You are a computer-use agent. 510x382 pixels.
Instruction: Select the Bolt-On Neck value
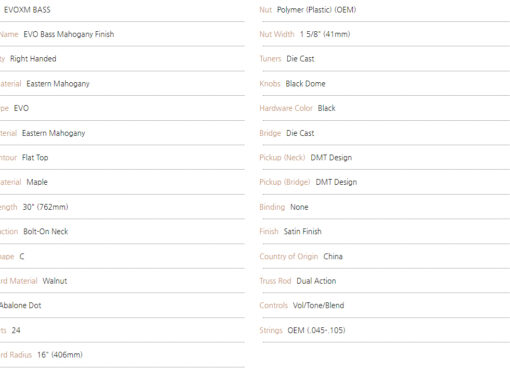click(x=46, y=232)
